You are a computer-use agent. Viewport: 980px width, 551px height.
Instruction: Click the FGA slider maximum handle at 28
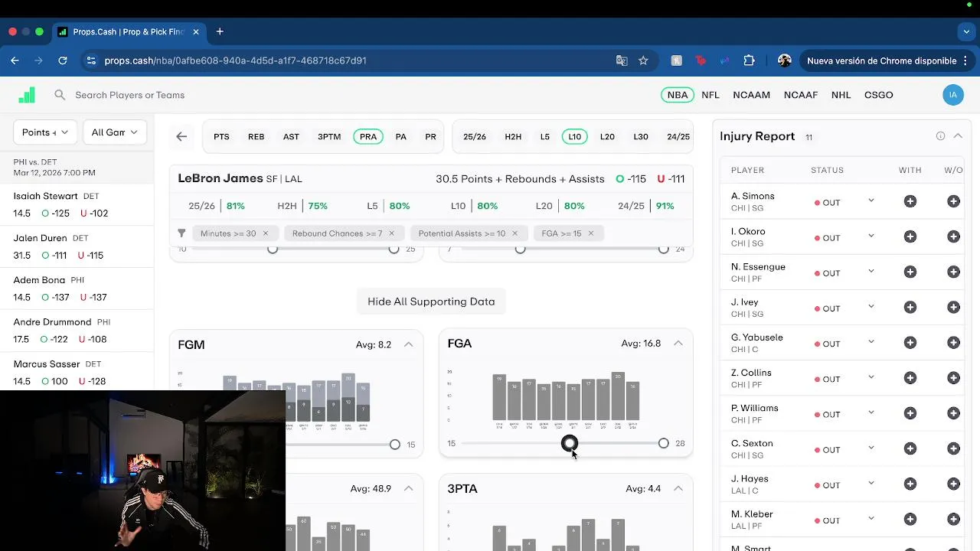tap(663, 443)
